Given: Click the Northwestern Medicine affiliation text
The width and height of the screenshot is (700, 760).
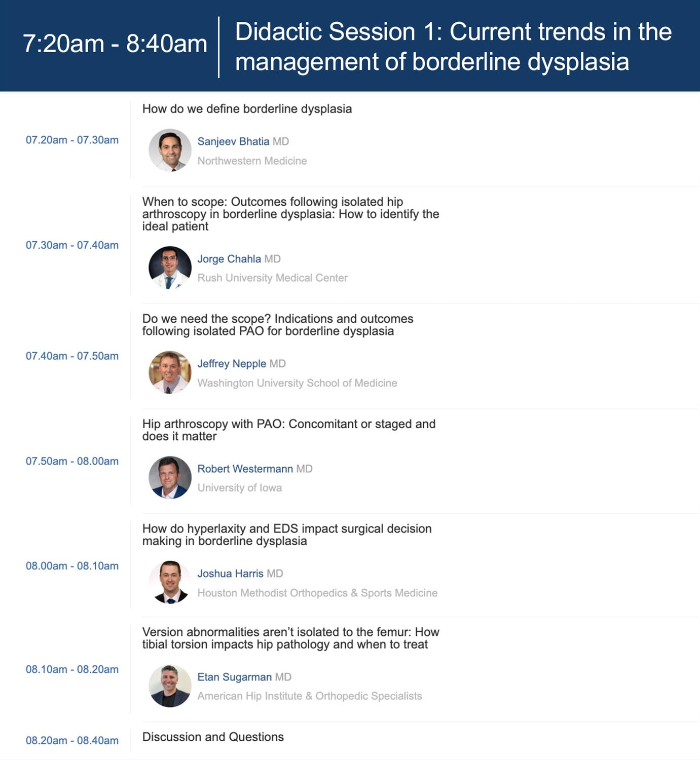Looking at the screenshot, I should [x=252, y=161].
